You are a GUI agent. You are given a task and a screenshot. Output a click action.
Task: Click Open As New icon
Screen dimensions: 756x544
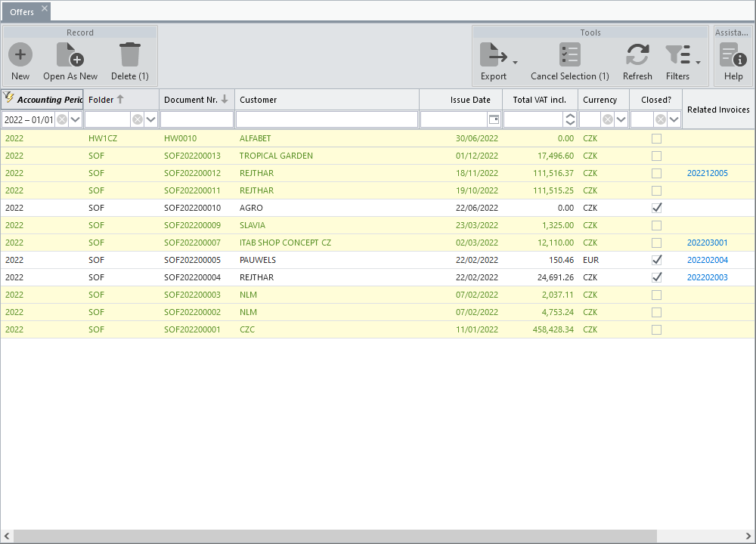pyautogui.click(x=70, y=54)
